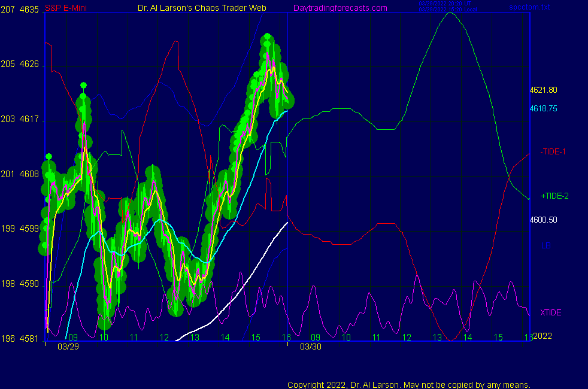Click the 2022 year label
The image size is (588, 389).
click(x=542, y=336)
